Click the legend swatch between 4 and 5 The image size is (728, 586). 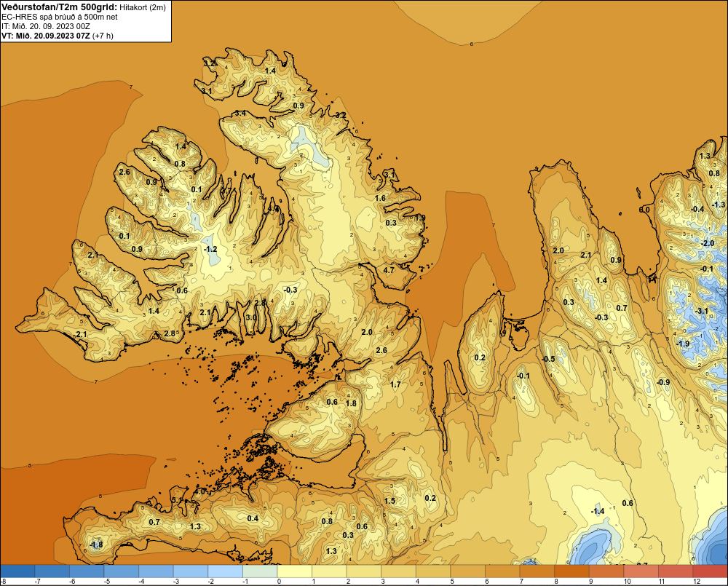[x=433, y=571]
